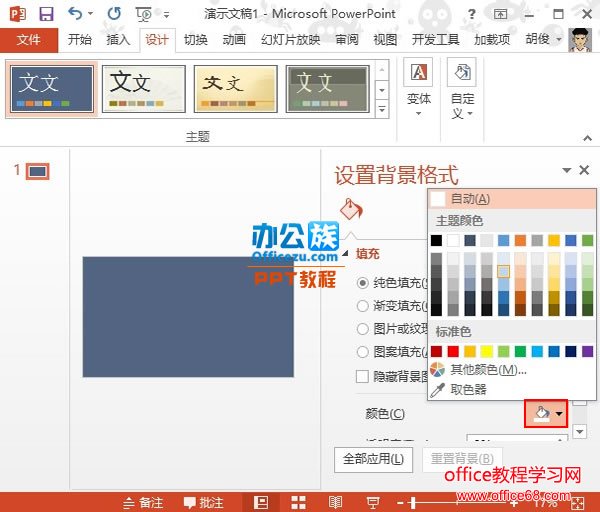Expand the themes gallery More button
This screenshot has height=512, width=600.
point(382,109)
